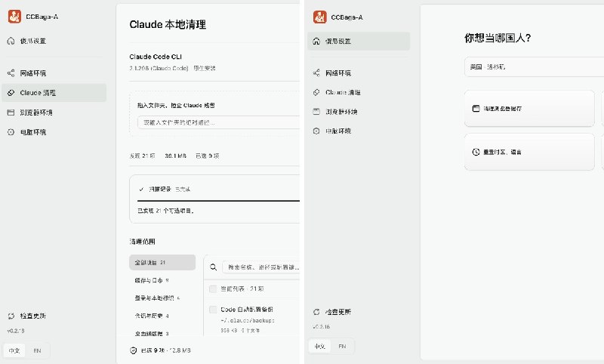Select the 桌面端数据 3 category

[162, 333]
